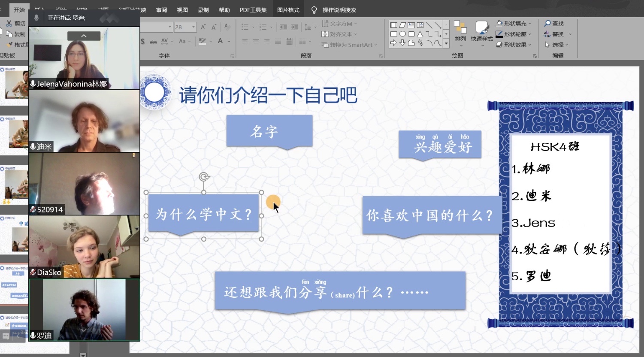Screen dimensions: 644x357
Task: Collapse the video panel with the up chevron
Action: click(x=84, y=36)
